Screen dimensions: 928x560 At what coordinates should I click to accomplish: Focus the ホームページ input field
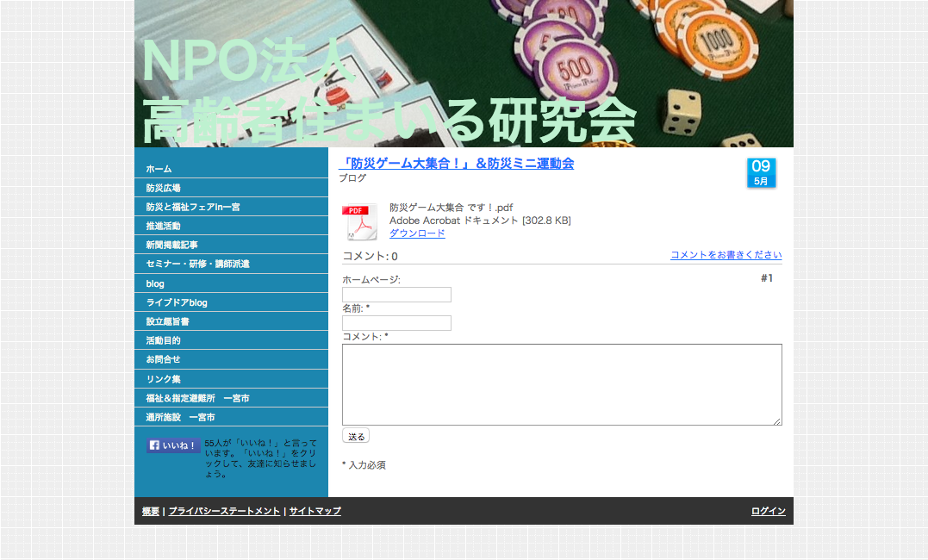point(396,295)
